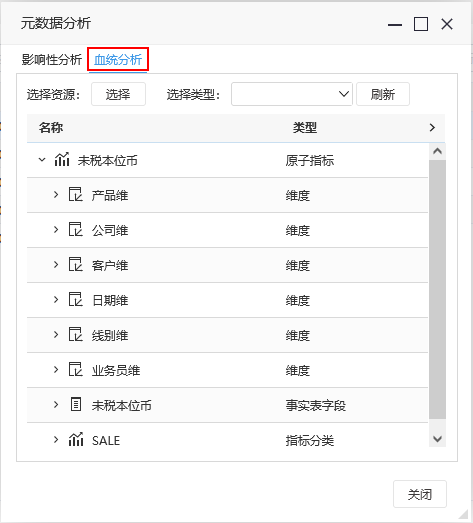This screenshot has height=523, width=473.
Task: Click the 业务员维 dimension icon
Action: click(76, 370)
